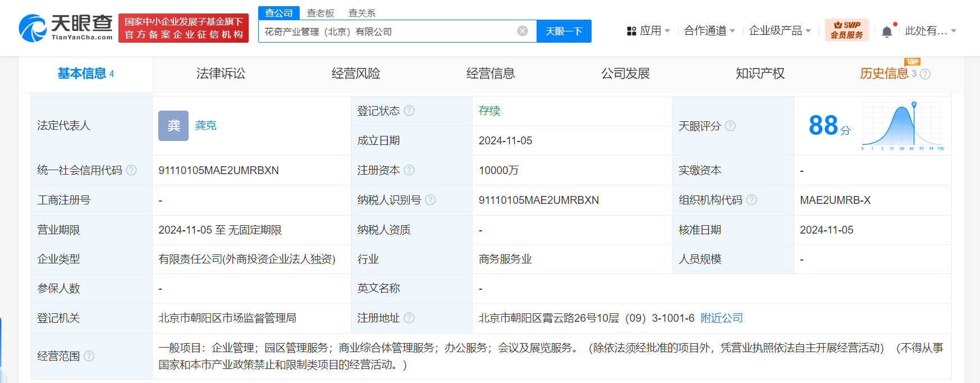The height and width of the screenshot is (383, 980).
Task: Click the enterprise type 有限责任公司(外商投资企业法人独资)
Action: tap(247, 259)
